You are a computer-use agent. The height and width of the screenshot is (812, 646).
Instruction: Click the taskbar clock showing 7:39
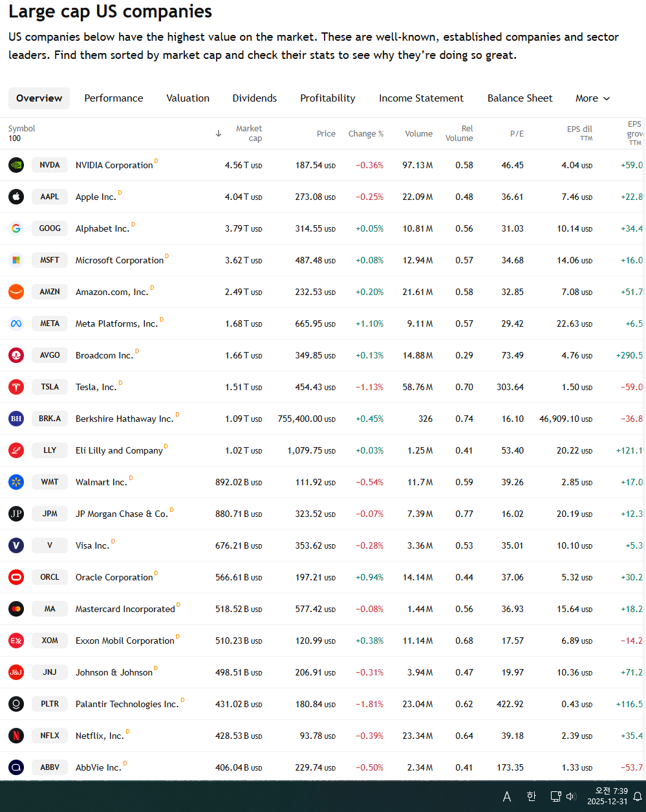click(607, 796)
